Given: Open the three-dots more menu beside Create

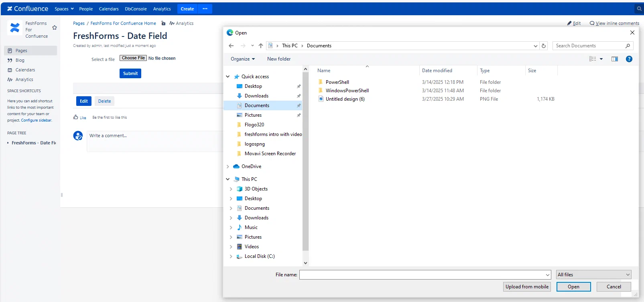Looking at the screenshot, I should (205, 9).
